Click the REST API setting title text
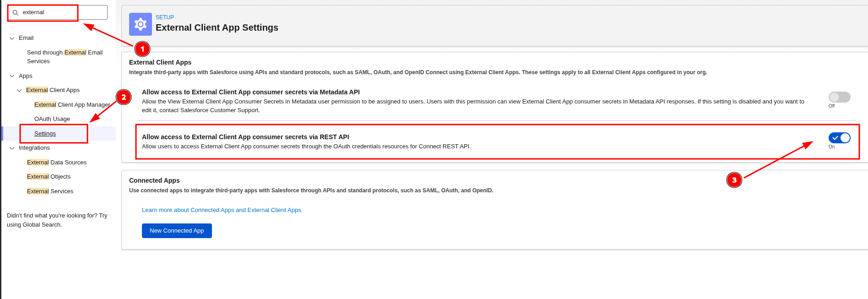The width and height of the screenshot is (868, 299). point(245,137)
